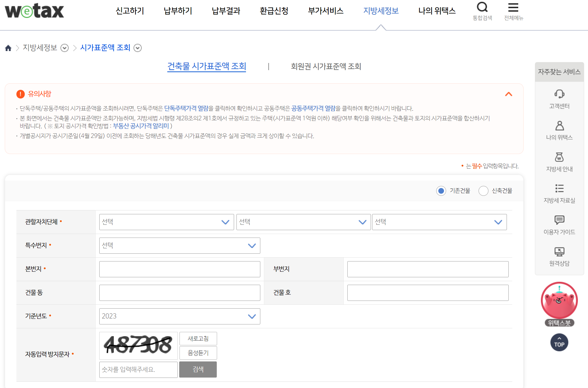Click the home icon in breadcrumb
The height and width of the screenshot is (388, 588).
coord(8,48)
